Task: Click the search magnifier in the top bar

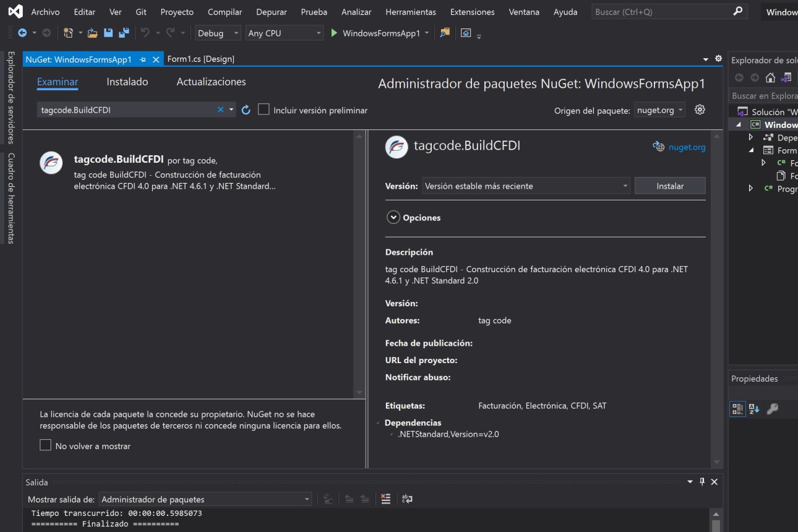Action: pyautogui.click(x=737, y=11)
